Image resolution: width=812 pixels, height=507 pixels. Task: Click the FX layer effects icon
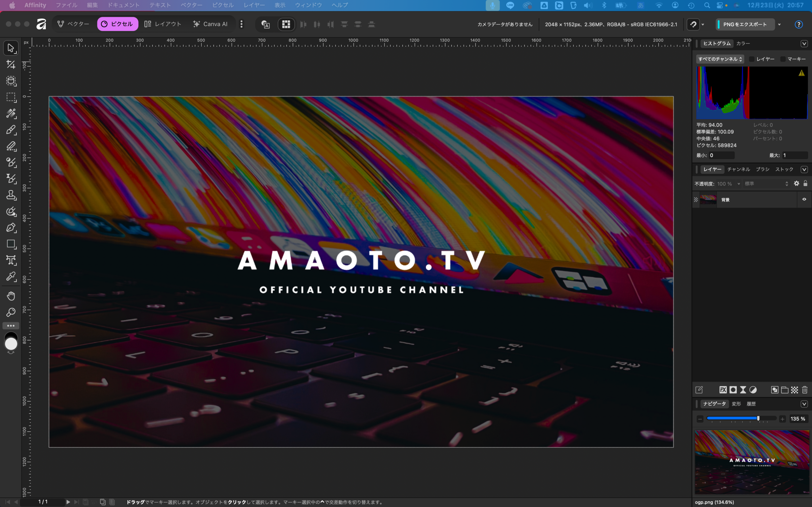coord(723,390)
